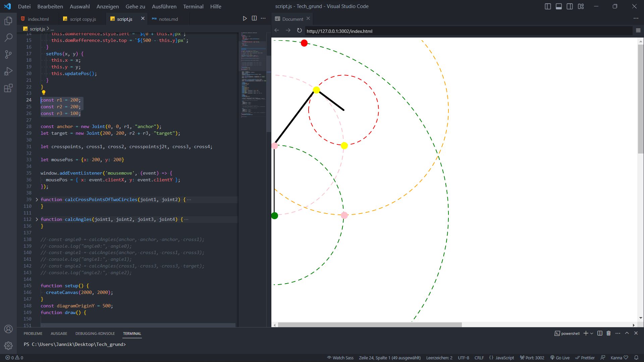Click Port: 3002 in status bar
This screenshot has width=644, height=362.
tap(532, 358)
